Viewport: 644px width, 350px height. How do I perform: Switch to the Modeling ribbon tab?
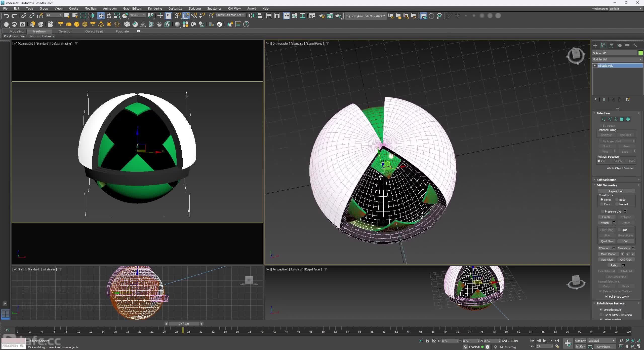click(17, 31)
